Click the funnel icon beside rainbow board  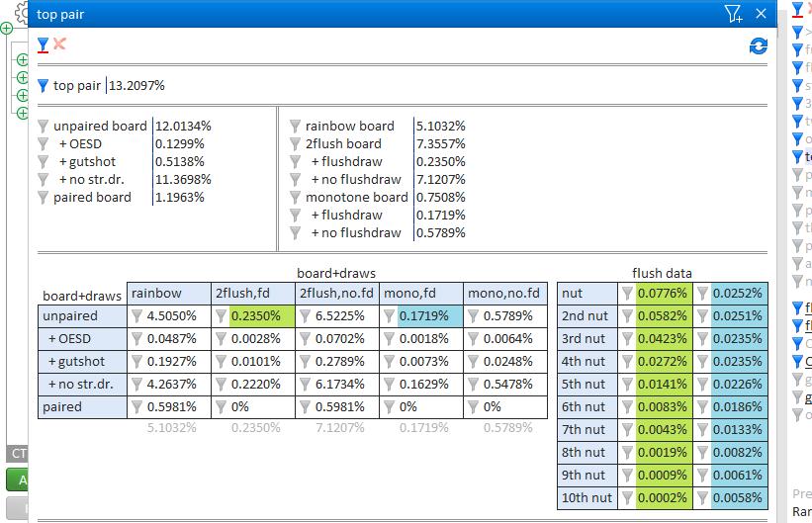coord(295,127)
